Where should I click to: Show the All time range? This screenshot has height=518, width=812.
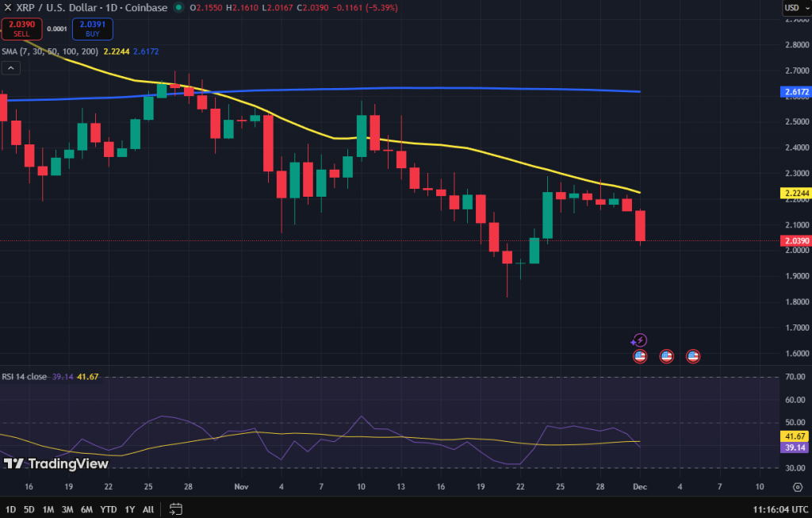(148, 508)
